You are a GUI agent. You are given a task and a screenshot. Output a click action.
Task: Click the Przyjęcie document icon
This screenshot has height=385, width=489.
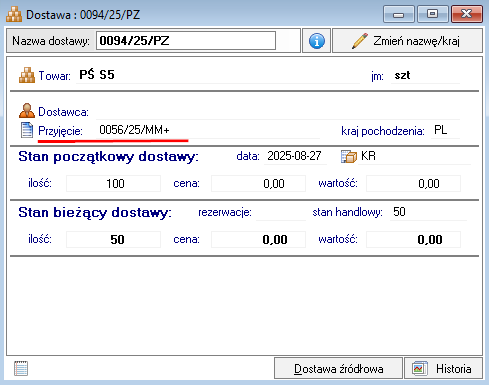[27, 130]
